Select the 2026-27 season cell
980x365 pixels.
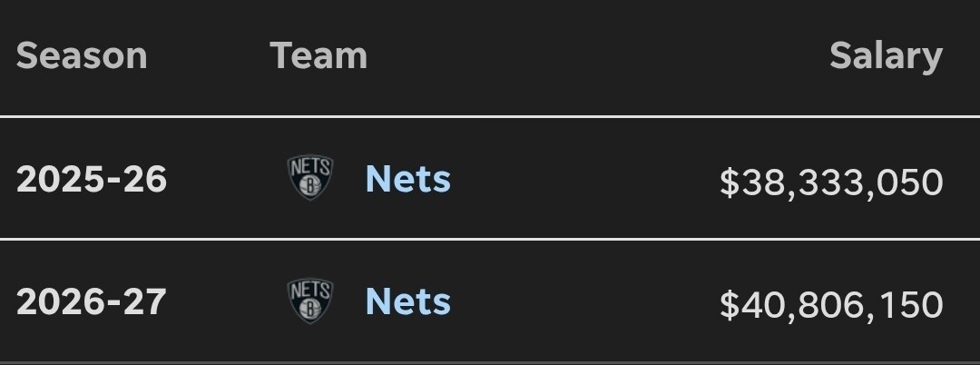[x=92, y=301]
